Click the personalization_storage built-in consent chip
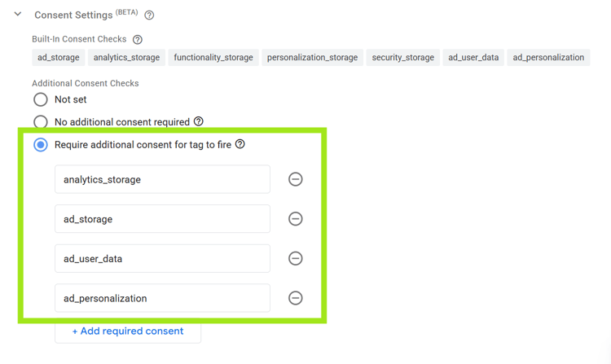 (x=312, y=58)
